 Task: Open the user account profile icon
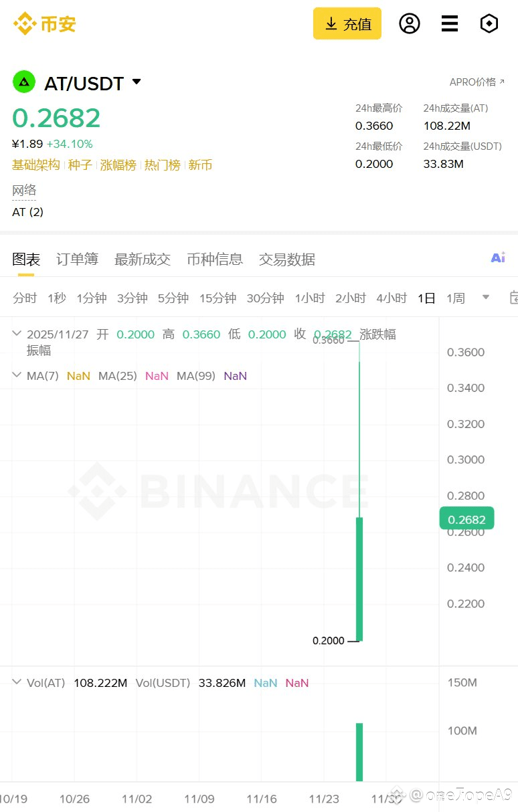coord(409,23)
